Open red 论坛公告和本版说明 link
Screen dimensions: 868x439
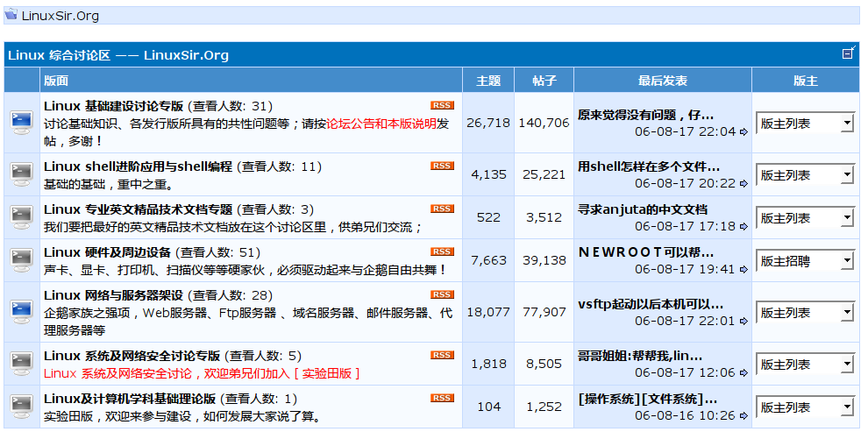click(x=381, y=124)
